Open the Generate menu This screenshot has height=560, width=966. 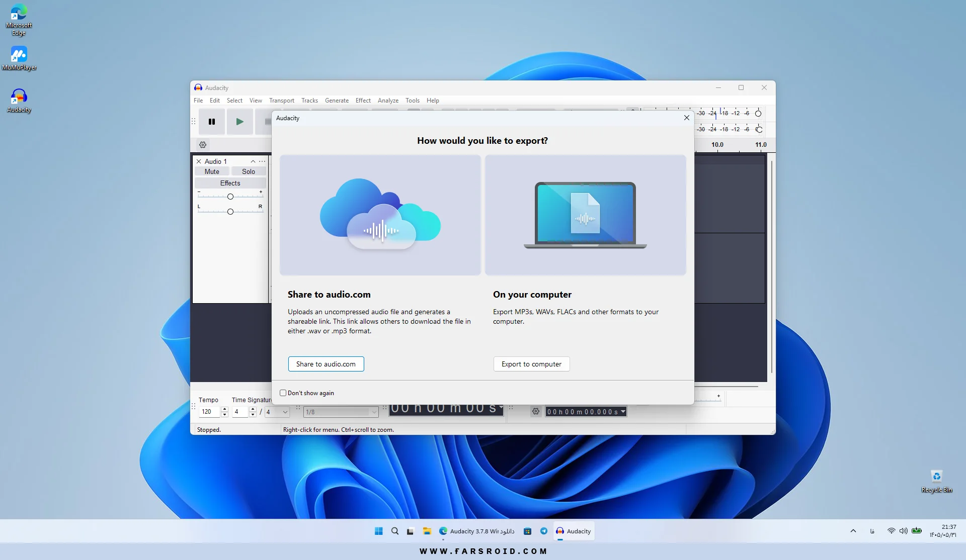(x=337, y=101)
